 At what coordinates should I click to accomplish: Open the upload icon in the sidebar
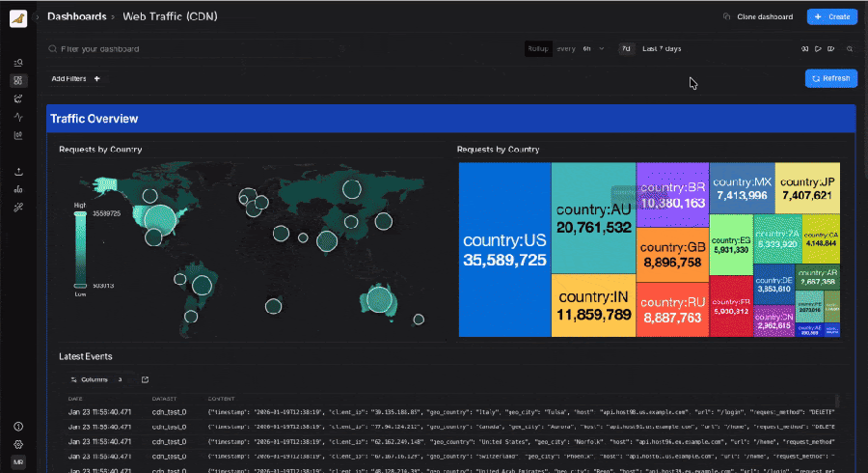[18, 172]
